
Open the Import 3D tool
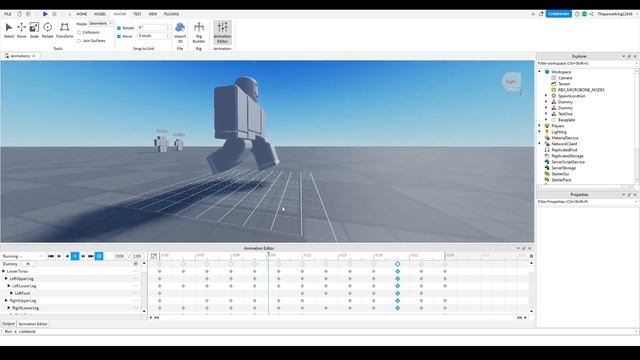tap(180, 32)
